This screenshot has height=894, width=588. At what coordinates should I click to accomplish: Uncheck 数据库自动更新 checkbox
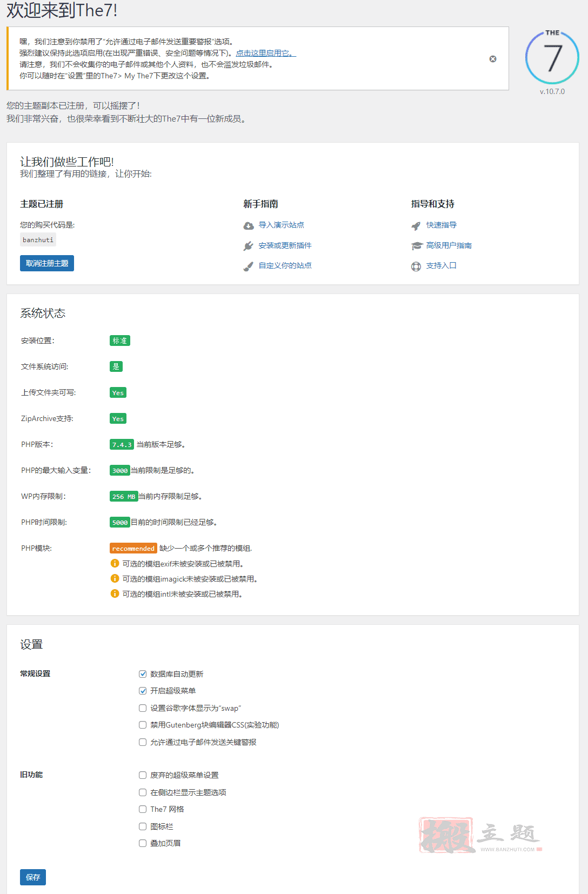pos(143,674)
